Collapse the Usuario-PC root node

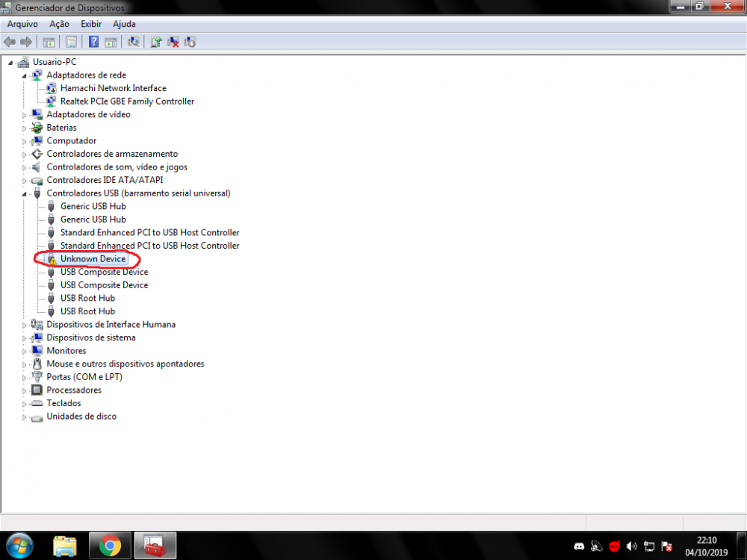click(10, 63)
